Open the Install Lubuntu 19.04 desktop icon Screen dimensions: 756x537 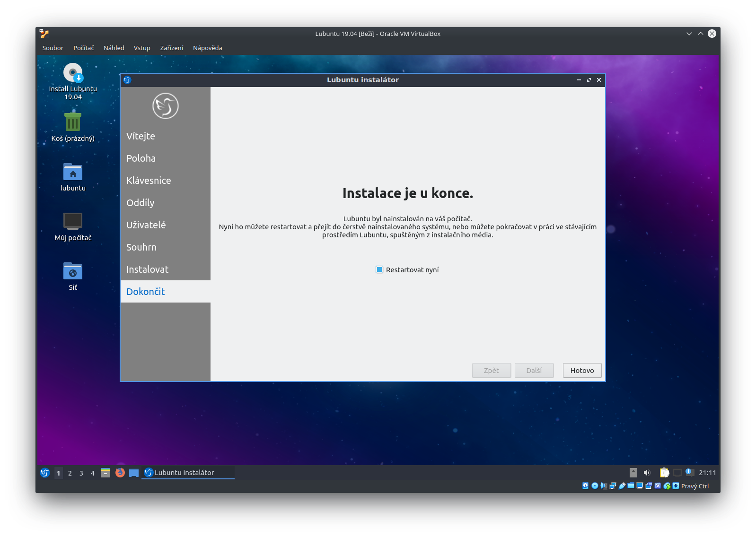click(x=73, y=82)
